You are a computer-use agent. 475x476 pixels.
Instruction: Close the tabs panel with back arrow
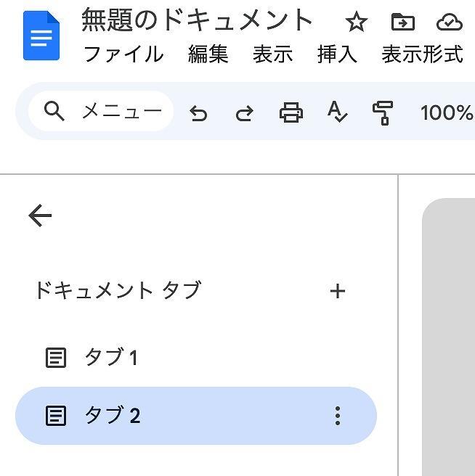[40, 216]
